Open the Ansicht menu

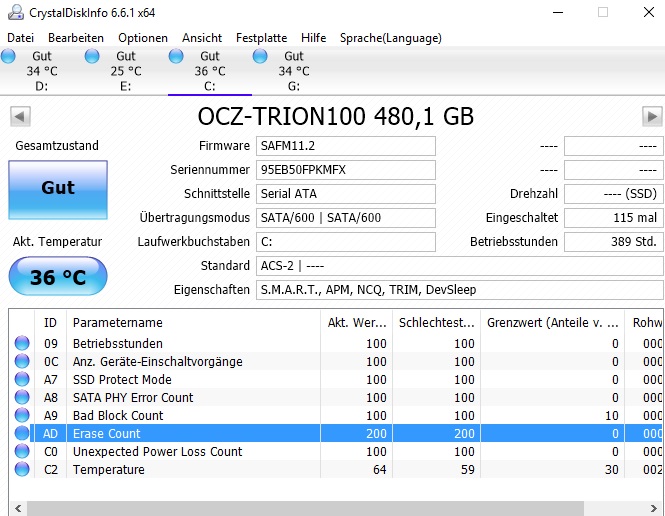[x=202, y=38]
